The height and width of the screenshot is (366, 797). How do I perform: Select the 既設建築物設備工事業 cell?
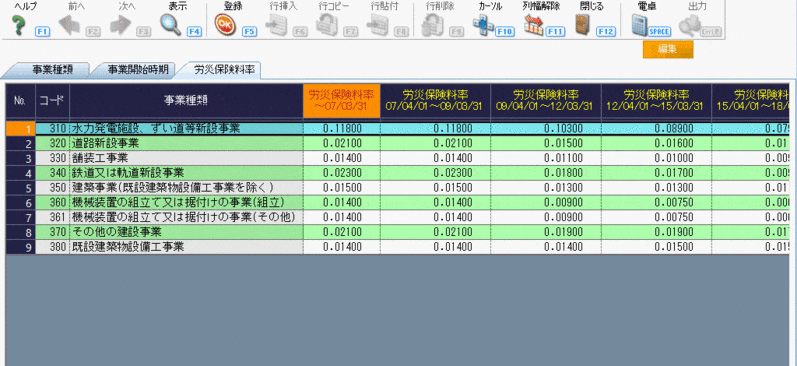pos(186,247)
